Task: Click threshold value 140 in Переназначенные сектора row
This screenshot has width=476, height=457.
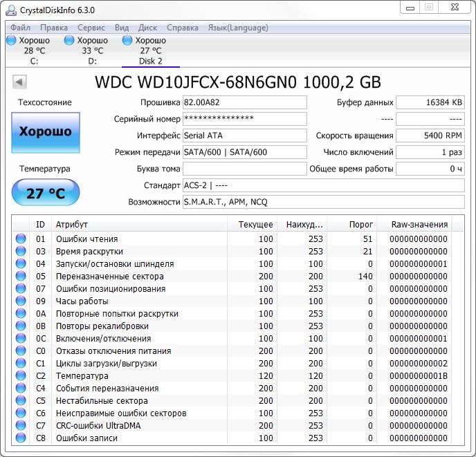Action: click(x=365, y=276)
